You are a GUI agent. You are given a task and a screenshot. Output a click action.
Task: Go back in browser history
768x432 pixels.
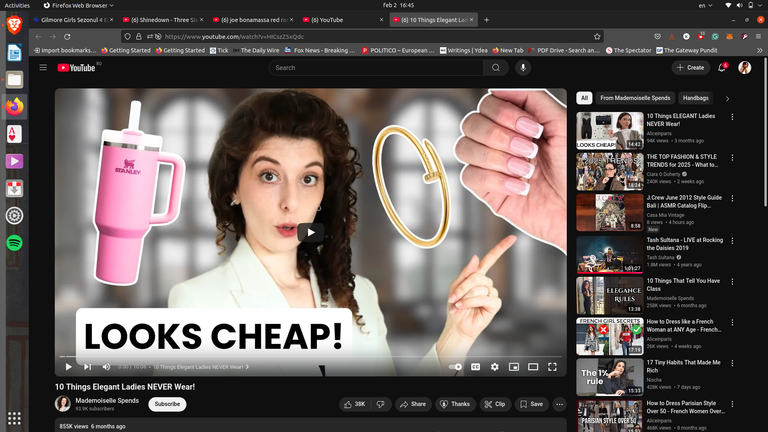[38, 37]
